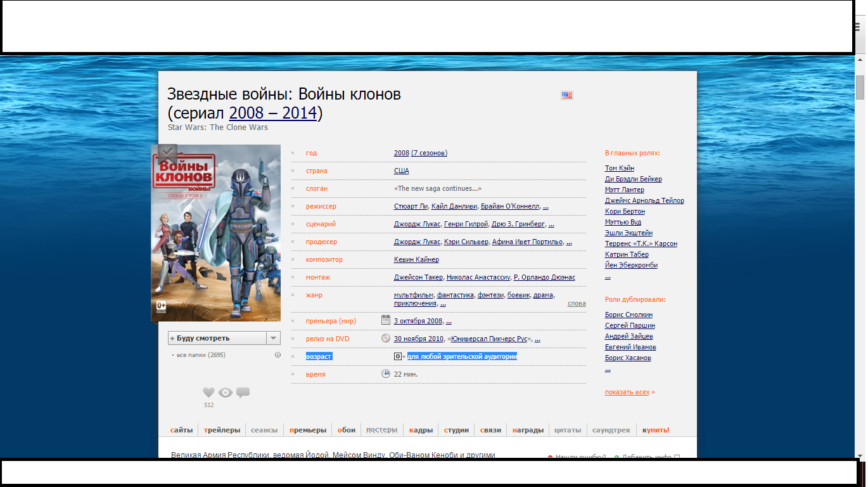Click the US flag icon near title
This screenshot has width=868, height=487.
click(567, 95)
